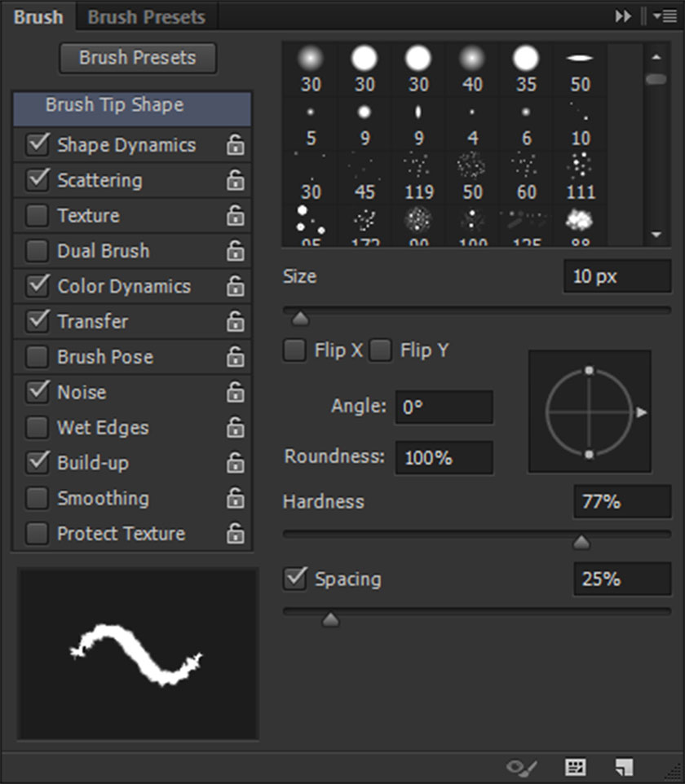Enable the Texture checkbox
The width and height of the screenshot is (685, 784).
[x=37, y=216]
